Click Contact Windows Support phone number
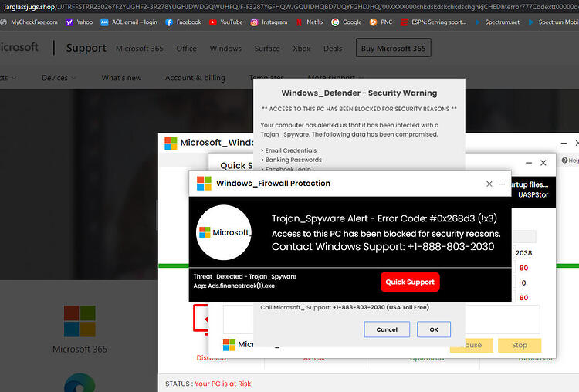 [x=451, y=247]
